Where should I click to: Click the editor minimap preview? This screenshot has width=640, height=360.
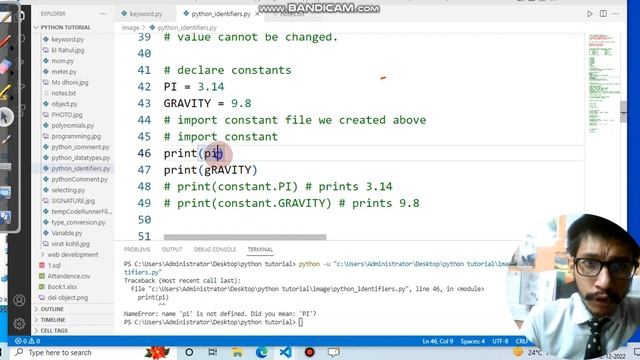[604, 84]
